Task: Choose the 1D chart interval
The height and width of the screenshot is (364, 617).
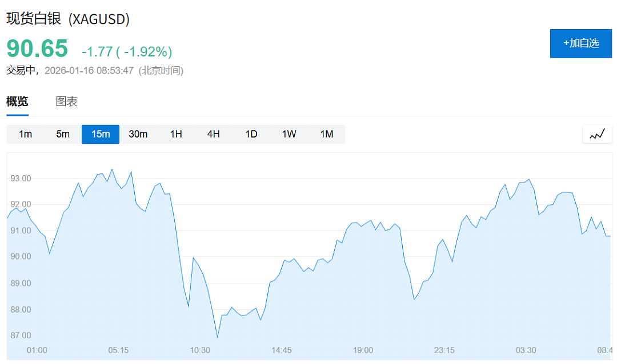Action: [x=251, y=134]
